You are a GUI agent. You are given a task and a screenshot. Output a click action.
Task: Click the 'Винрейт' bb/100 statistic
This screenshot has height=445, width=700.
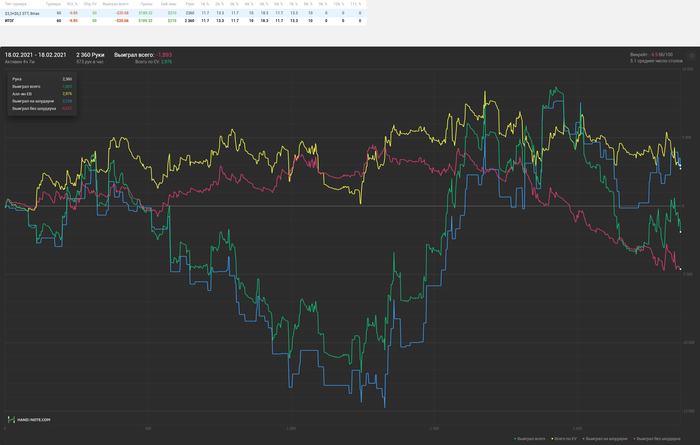click(x=651, y=54)
